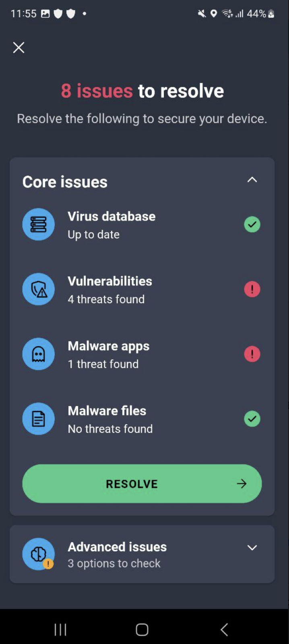This screenshot has height=644, width=289.
Task: Tap the Core issues heading
Action: (x=65, y=182)
